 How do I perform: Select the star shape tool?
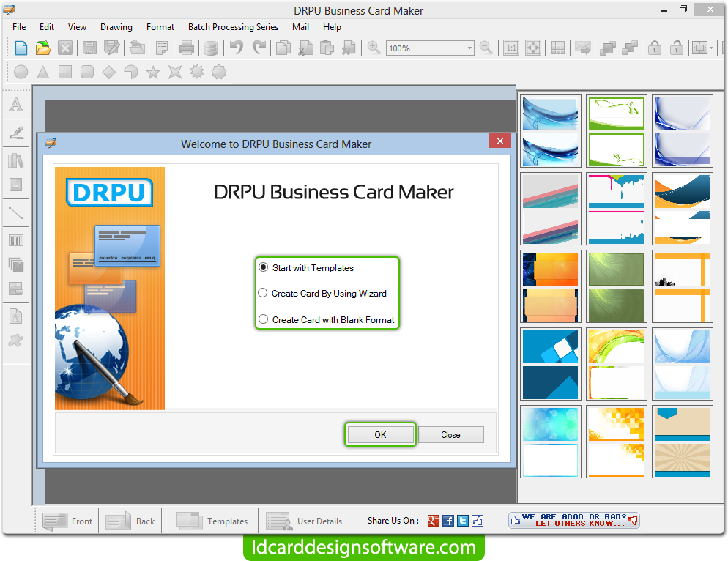(x=153, y=73)
